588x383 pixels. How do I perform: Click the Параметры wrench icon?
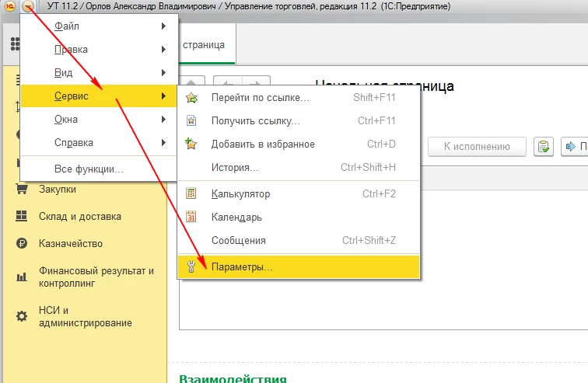tap(192, 267)
